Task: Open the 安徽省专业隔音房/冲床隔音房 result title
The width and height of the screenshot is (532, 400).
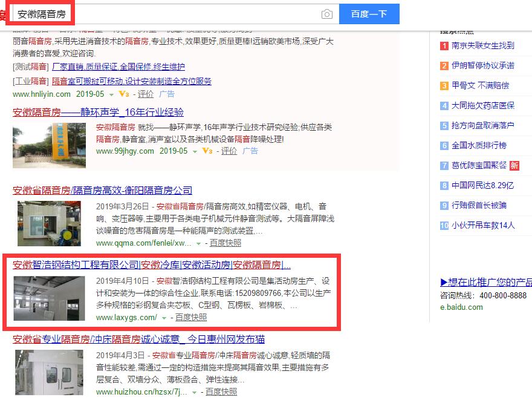Action: pos(138,339)
